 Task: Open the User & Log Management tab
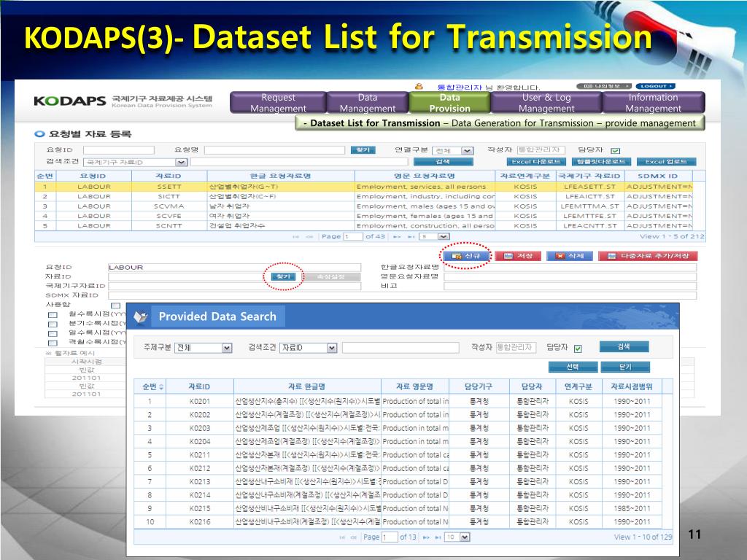click(x=546, y=103)
